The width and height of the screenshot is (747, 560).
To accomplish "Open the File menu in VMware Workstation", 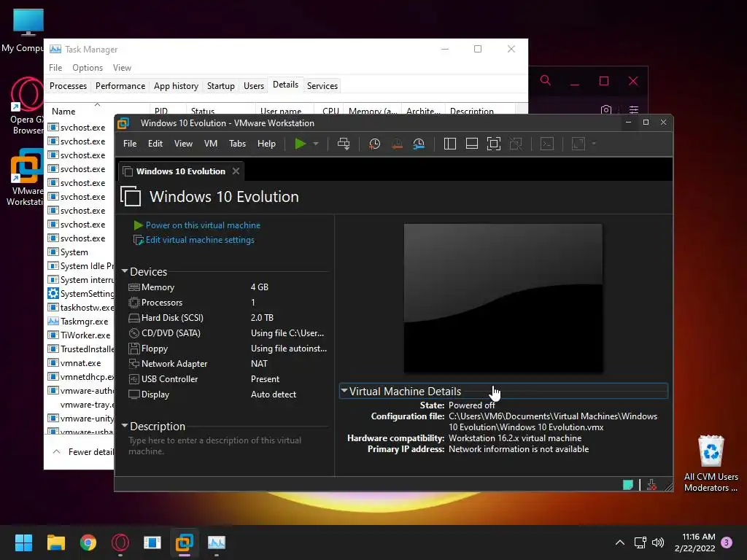I will [x=130, y=144].
